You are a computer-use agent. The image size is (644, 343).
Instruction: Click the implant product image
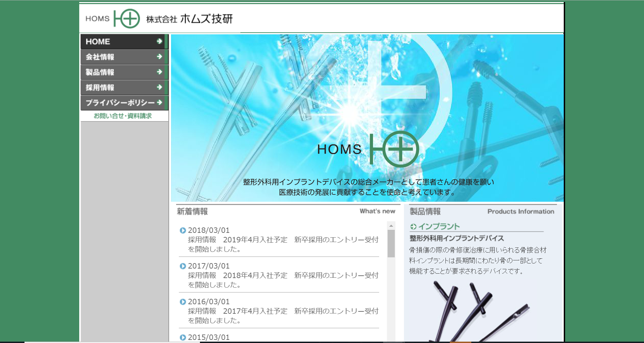[480, 311]
